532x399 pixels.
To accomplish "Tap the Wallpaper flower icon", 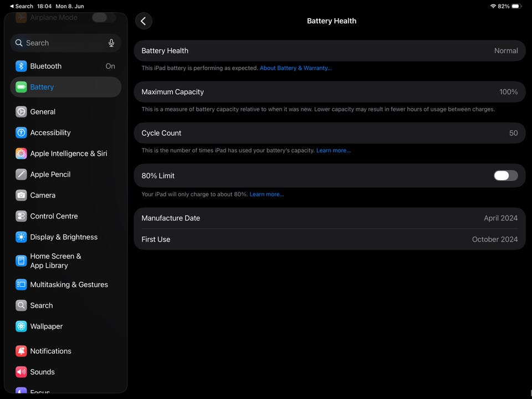I will click(21, 326).
